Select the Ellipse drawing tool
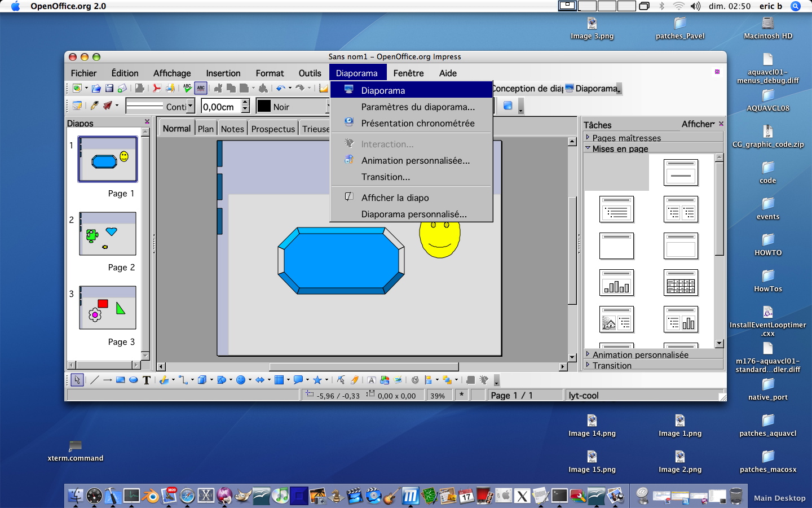 coord(134,380)
